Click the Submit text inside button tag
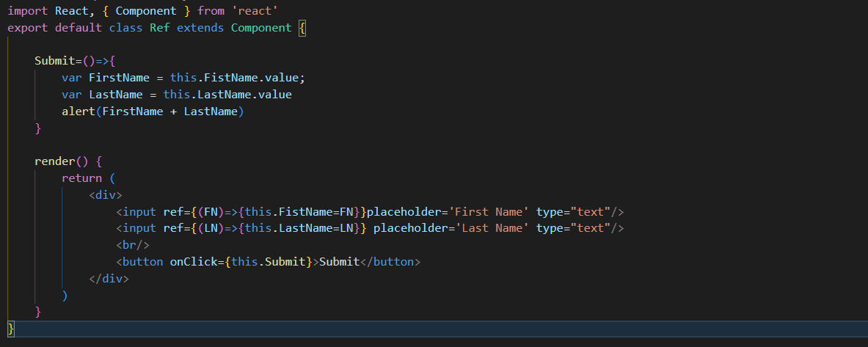This screenshot has height=347, width=868. (x=339, y=262)
